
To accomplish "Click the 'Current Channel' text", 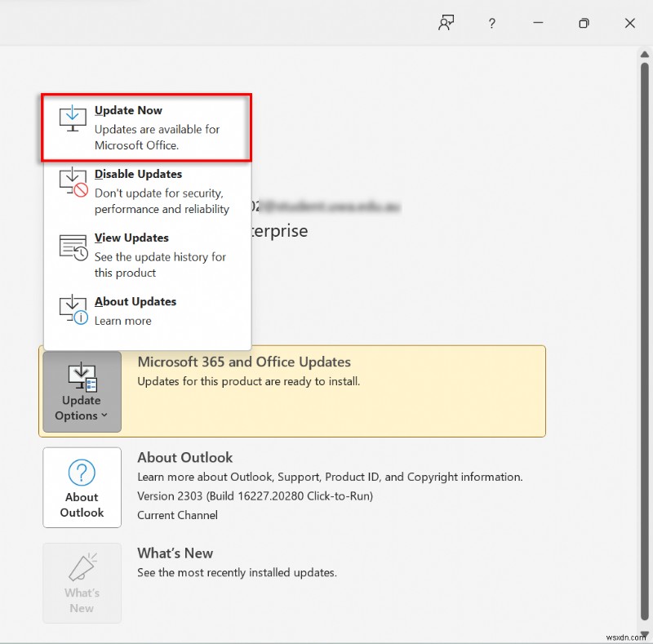I will click(x=177, y=515).
